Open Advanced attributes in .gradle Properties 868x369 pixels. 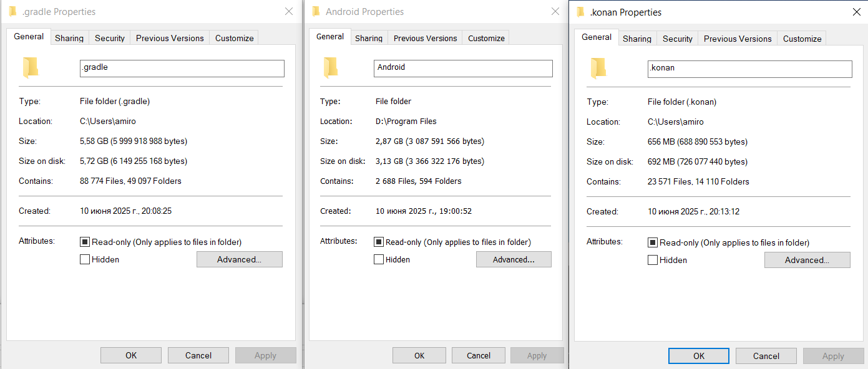239,259
